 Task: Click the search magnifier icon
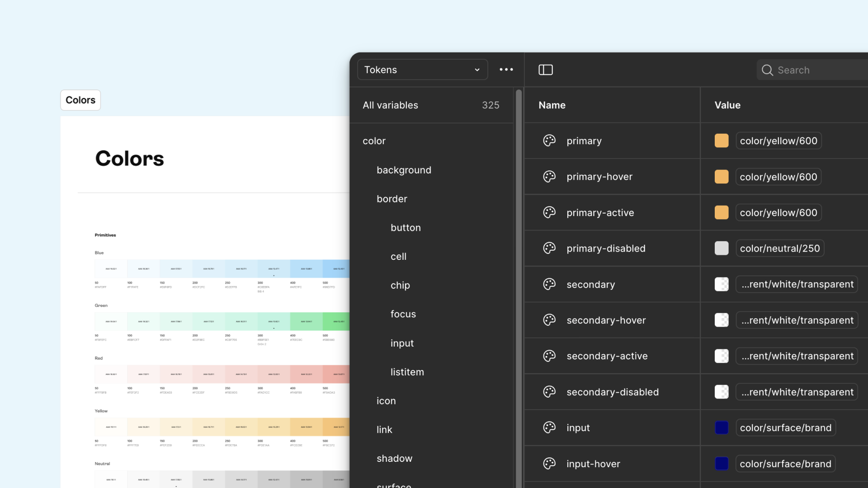pyautogui.click(x=767, y=70)
